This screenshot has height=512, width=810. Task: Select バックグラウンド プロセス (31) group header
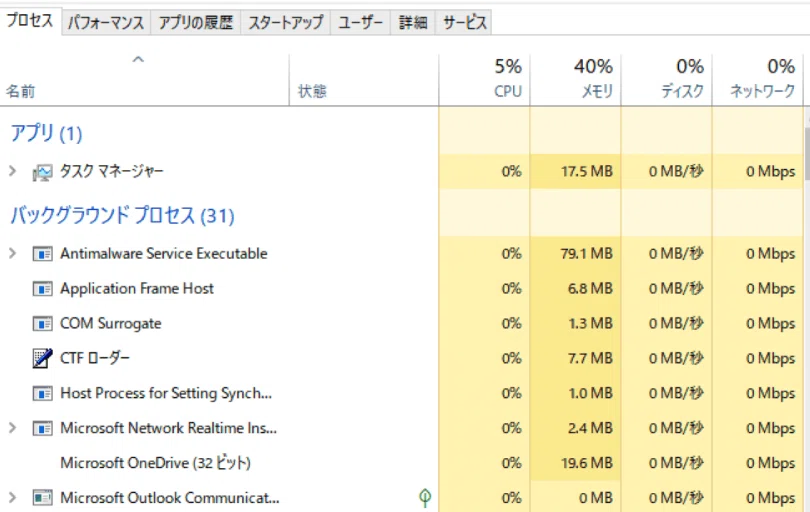tap(122, 215)
